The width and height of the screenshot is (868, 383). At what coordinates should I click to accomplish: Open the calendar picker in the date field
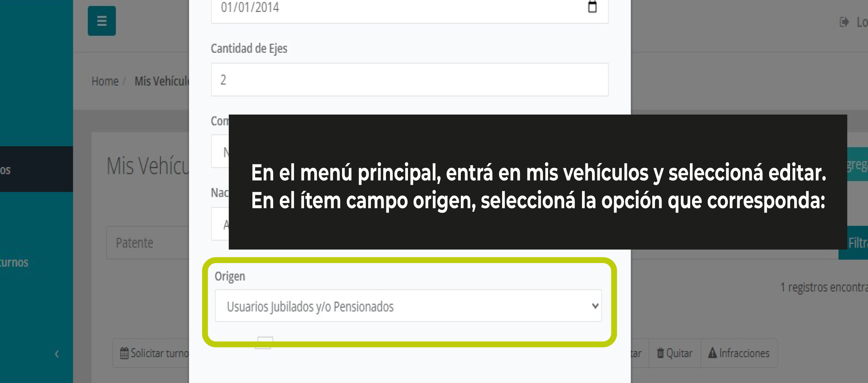tap(592, 7)
